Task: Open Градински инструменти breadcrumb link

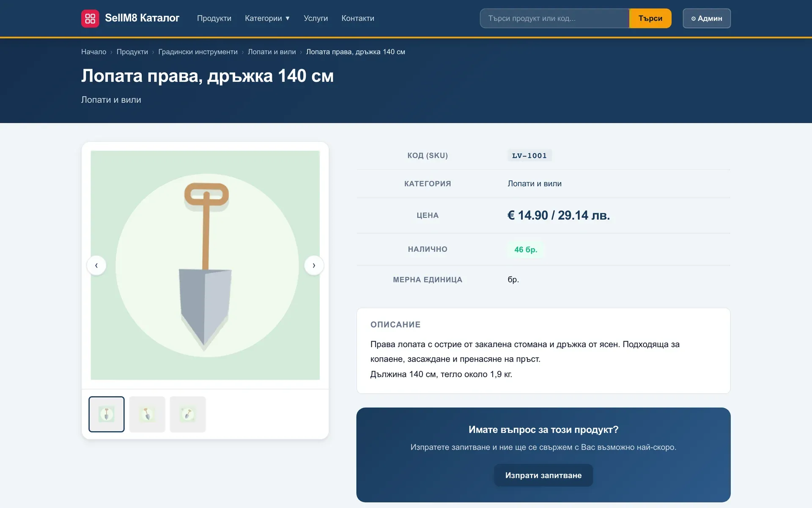Action: (198, 52)
